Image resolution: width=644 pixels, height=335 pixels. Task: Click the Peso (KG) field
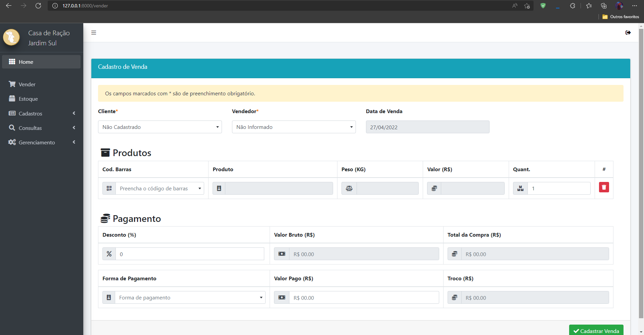coord(387,188)
